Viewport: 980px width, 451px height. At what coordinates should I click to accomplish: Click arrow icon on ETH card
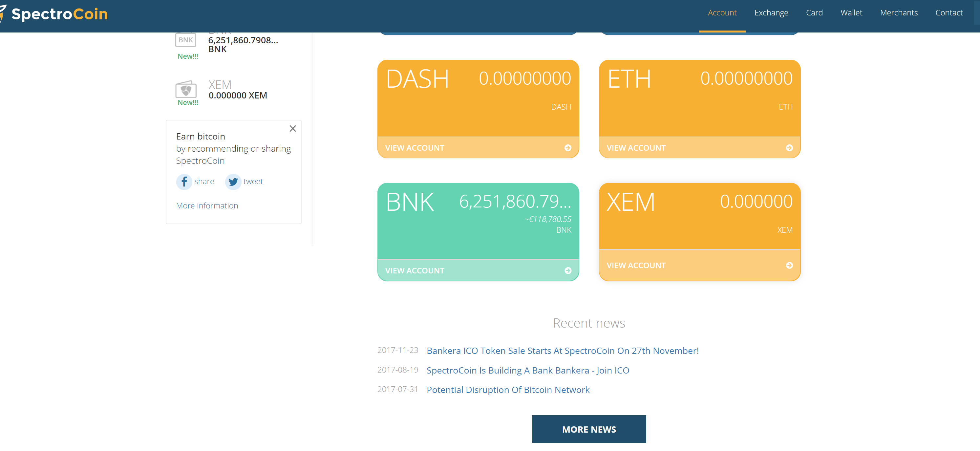(789, 148)
